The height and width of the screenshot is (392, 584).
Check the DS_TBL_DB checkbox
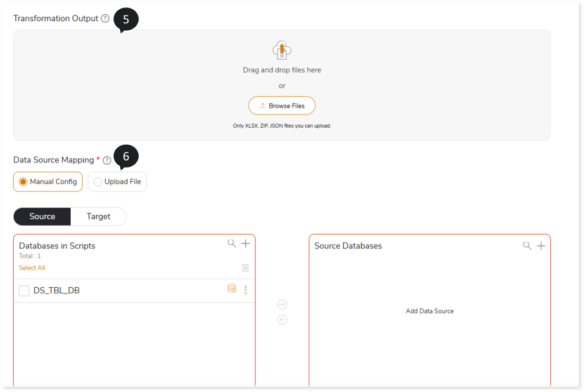point(24,291)
